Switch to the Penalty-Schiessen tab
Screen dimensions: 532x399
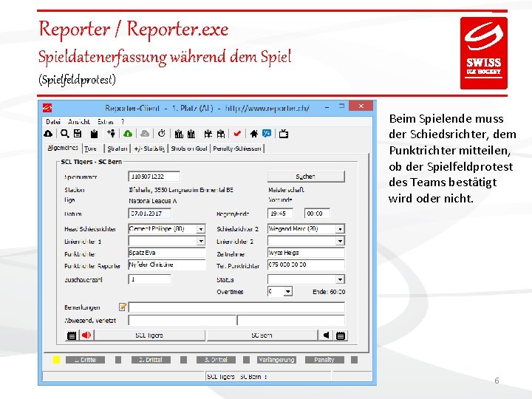pos(237,149)
